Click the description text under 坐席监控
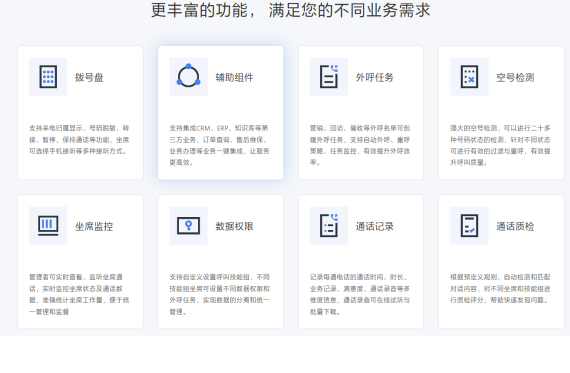Image resolution: width=570 pixels, height=373 pixels. (79, 294)
